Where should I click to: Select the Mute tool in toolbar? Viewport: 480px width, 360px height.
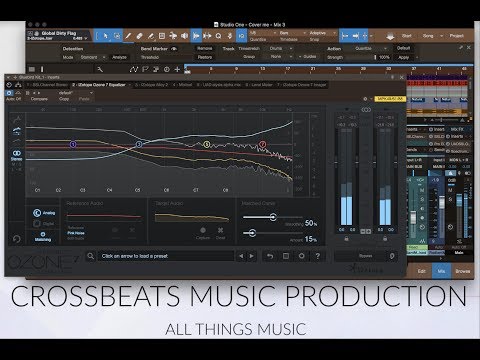(x=162, y=36)
